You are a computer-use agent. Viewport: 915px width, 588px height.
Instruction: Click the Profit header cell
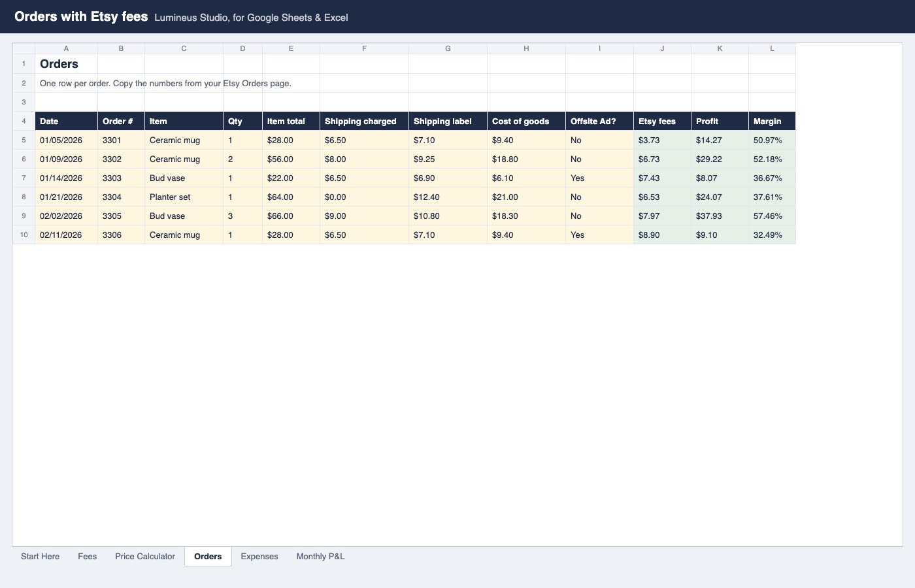pyautogui.click(x=720, y=122)
